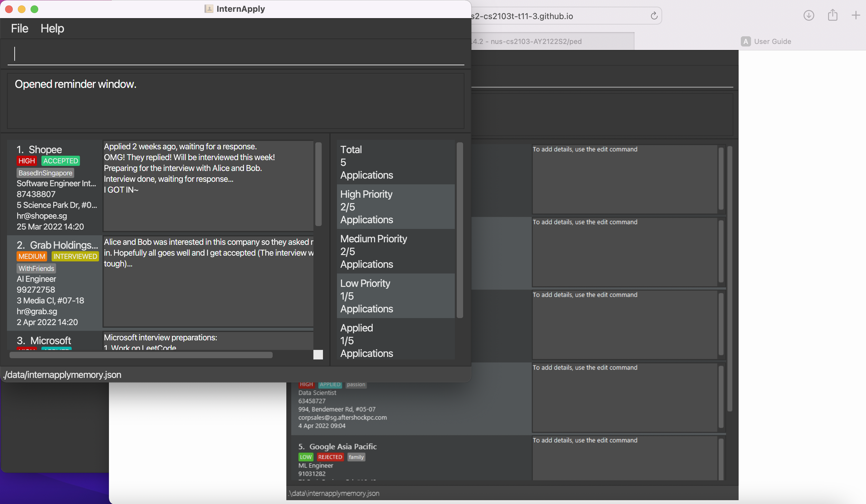Click the High Priority statistics card
866x504 pixels.
tap(395, 207)
